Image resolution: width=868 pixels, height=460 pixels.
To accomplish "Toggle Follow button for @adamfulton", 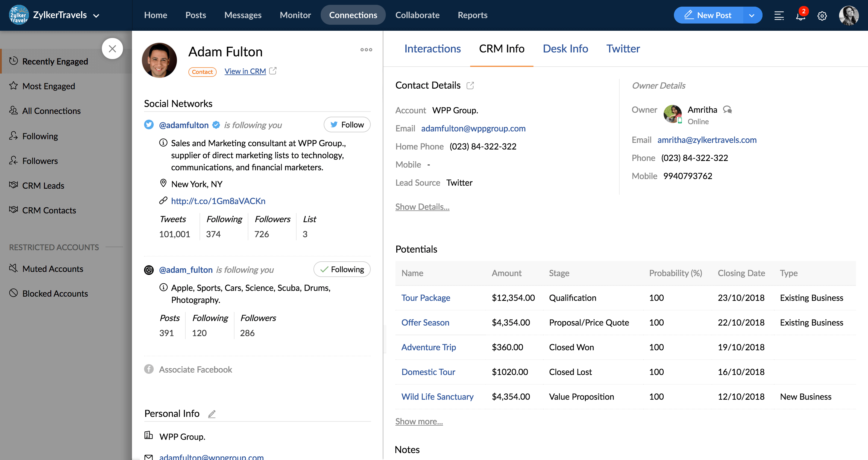I will [346, 124].
